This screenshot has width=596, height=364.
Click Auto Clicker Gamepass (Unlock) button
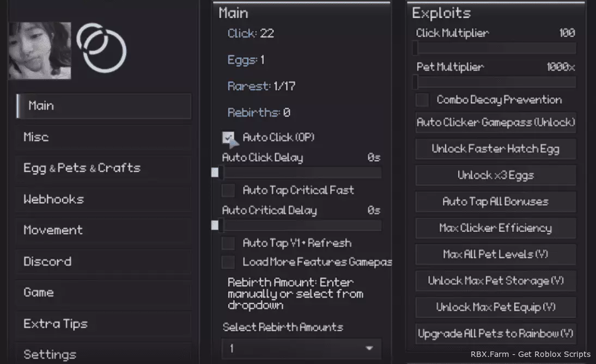click(496, 122)
